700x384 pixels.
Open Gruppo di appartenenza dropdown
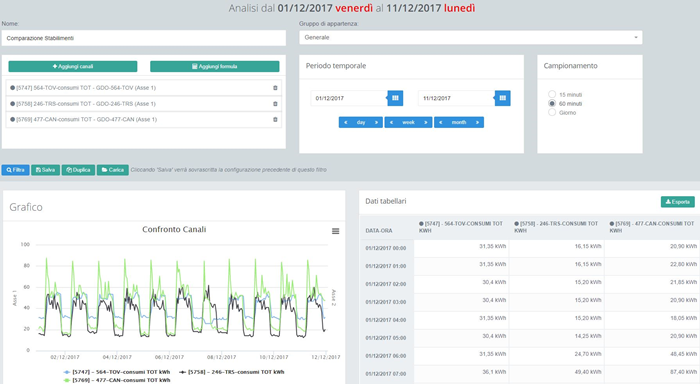coord(471,38)
